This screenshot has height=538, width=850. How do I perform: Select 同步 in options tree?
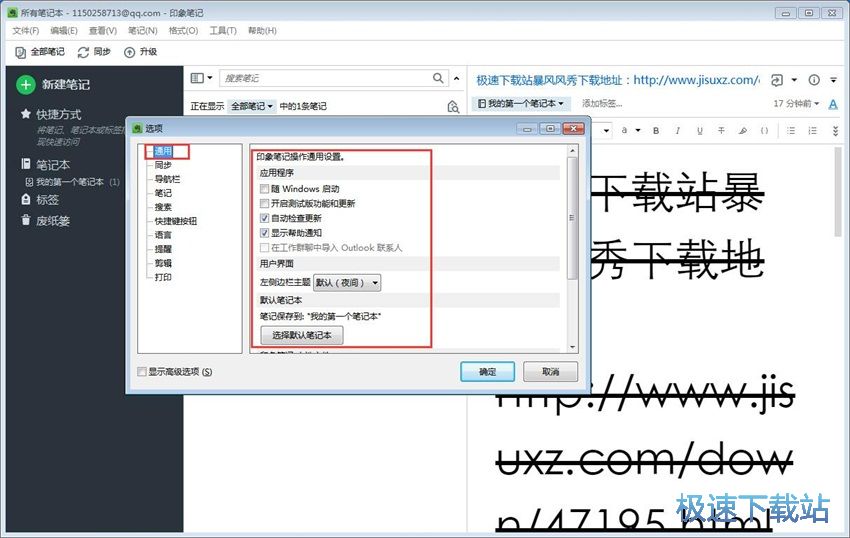163,165
